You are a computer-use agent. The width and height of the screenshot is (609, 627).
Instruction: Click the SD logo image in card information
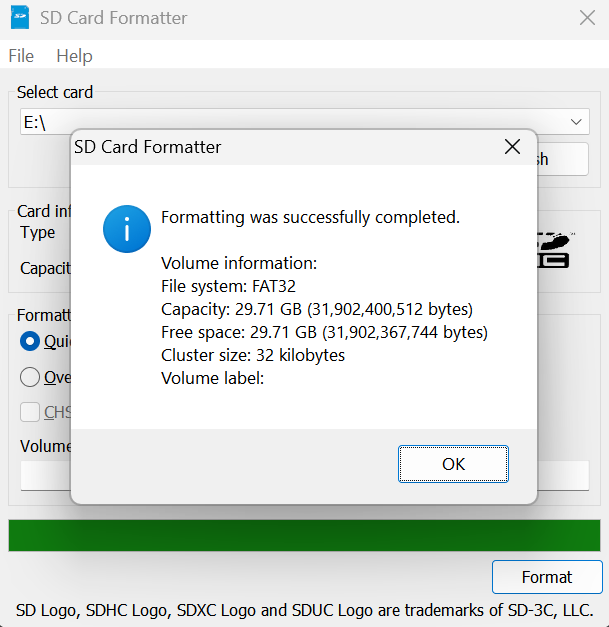coord(554,250)
